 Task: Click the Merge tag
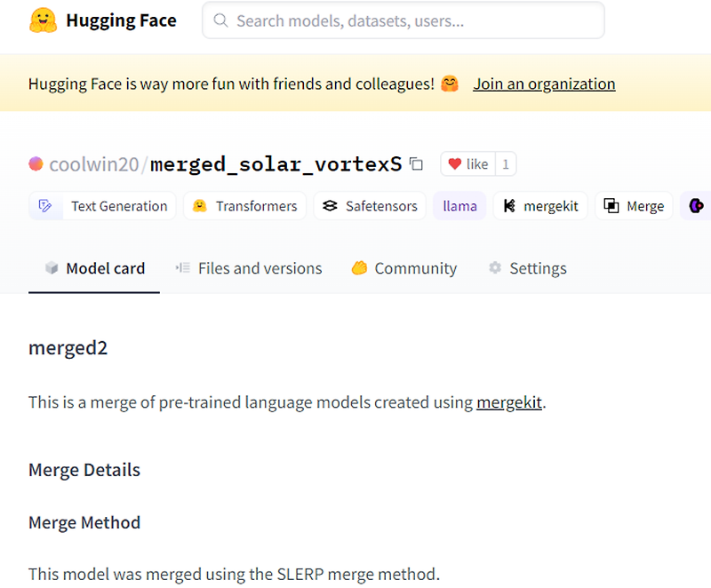pyautogui.click(x=634, y=206)
